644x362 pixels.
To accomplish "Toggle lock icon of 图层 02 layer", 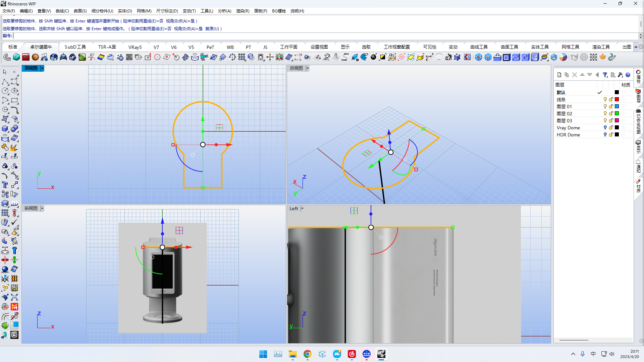I will 611,114.
